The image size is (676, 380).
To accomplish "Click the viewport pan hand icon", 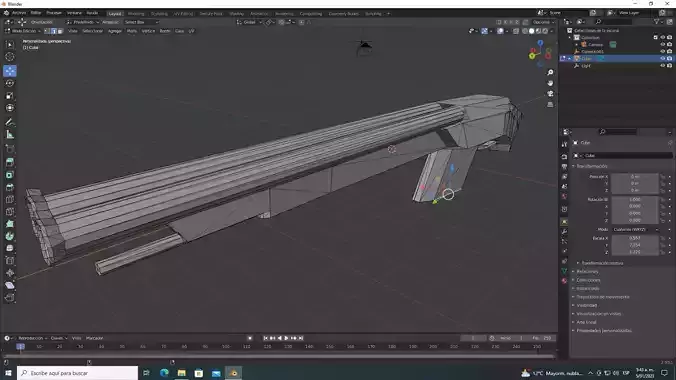I will 550,83.
